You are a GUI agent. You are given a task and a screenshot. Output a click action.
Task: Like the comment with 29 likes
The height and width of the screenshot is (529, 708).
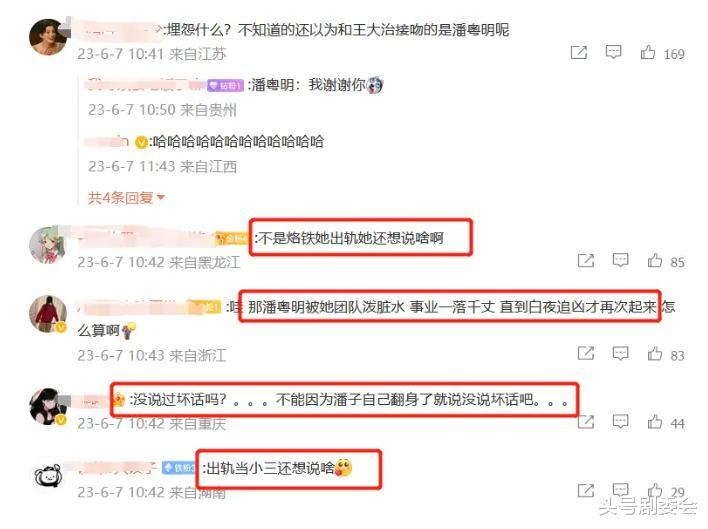[655, 490]
